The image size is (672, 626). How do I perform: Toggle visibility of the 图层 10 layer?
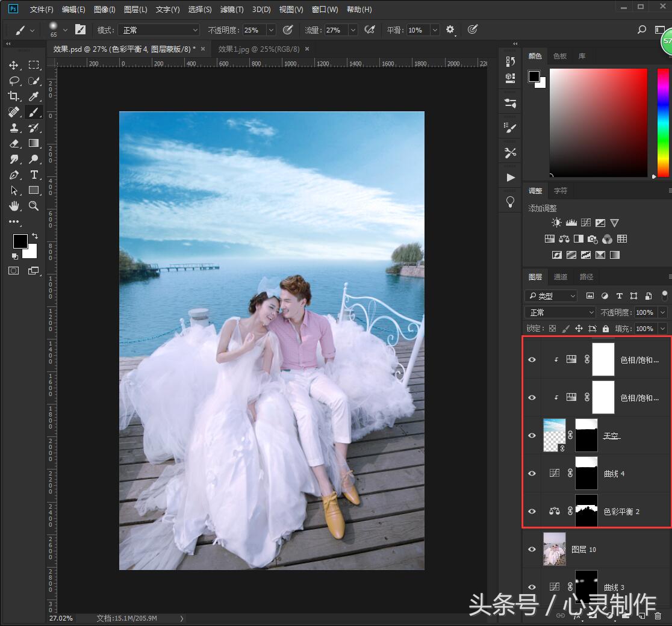click(532, 549)
